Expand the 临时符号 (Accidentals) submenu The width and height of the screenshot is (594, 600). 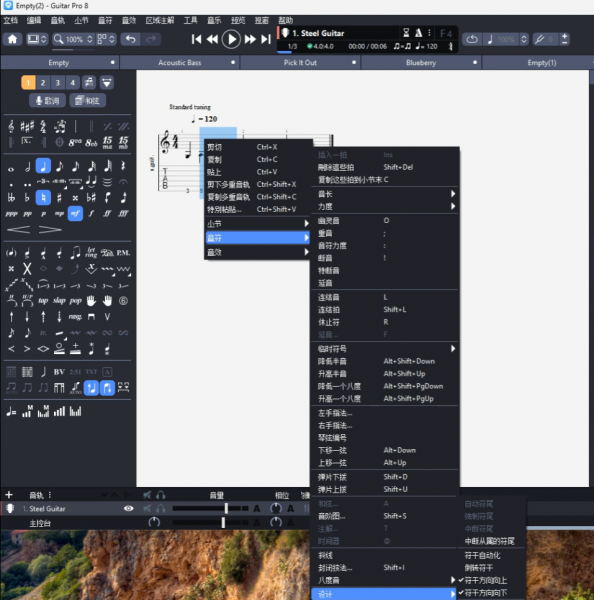(385, 349)
